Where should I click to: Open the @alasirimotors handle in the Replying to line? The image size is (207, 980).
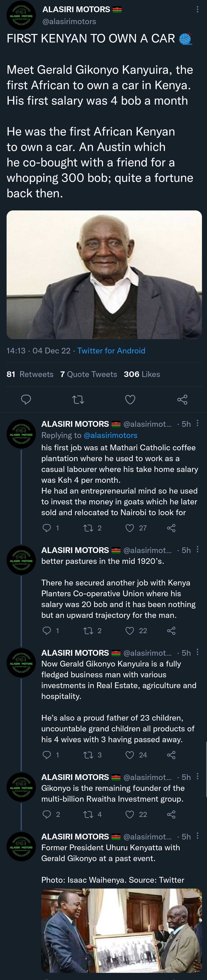(110, 435)
